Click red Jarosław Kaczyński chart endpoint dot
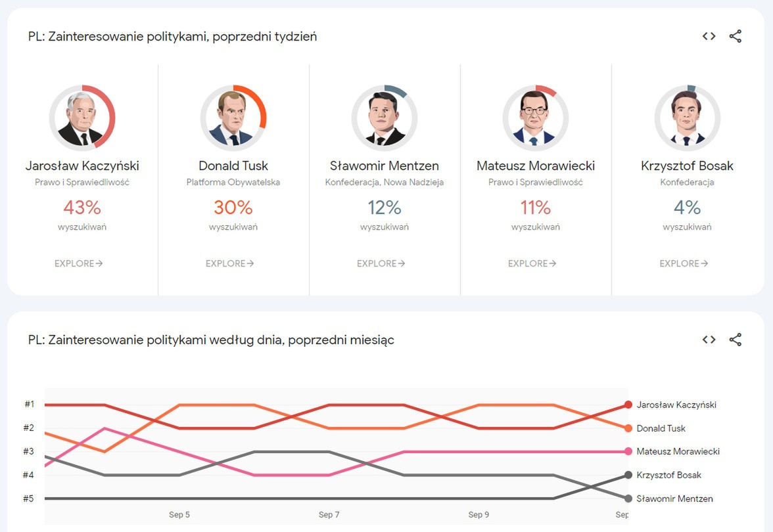 point(628,405)
